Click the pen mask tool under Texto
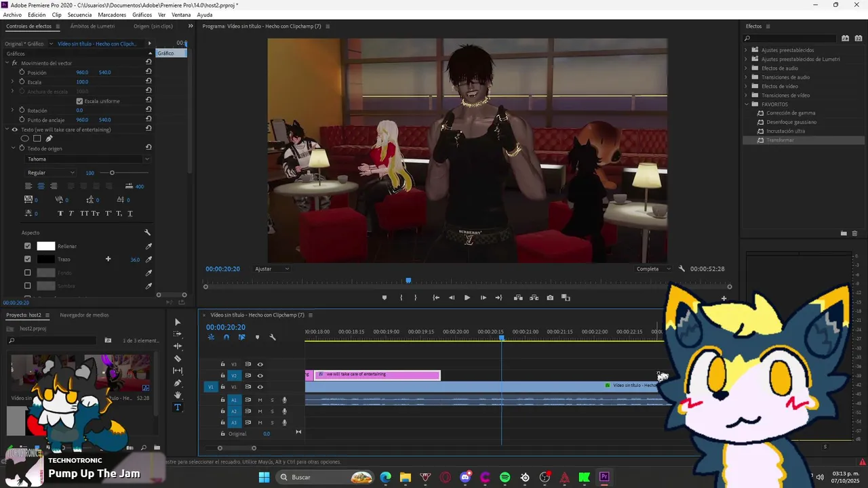 [50, 139]
